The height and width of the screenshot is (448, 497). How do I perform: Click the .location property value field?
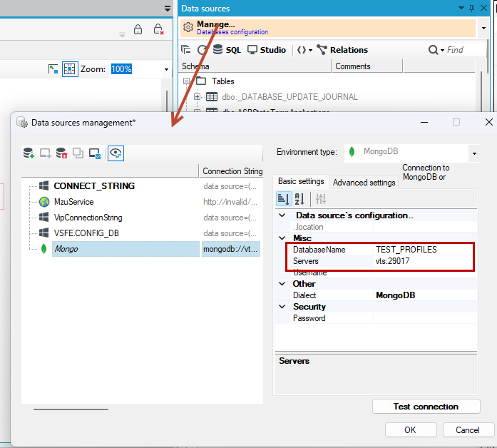tap(425, 227)
